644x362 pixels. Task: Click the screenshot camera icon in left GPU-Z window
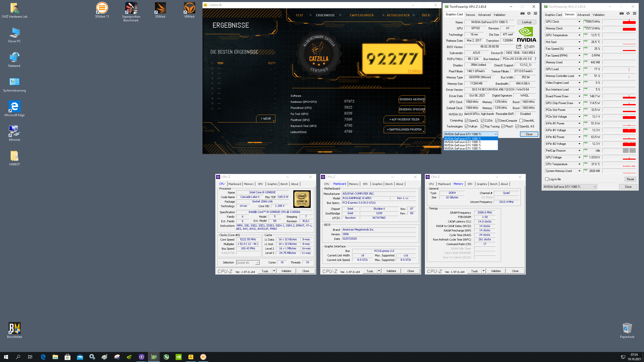click(522, 14)
